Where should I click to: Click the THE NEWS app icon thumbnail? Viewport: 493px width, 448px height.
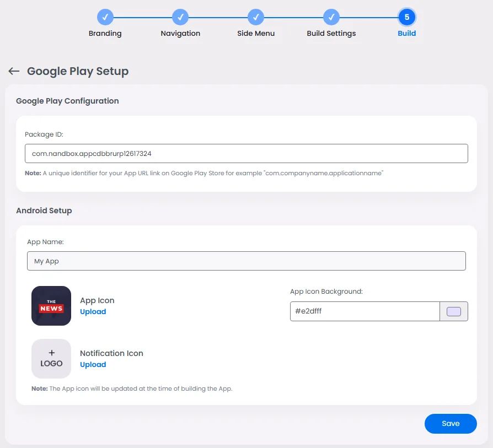pos(51,305)
